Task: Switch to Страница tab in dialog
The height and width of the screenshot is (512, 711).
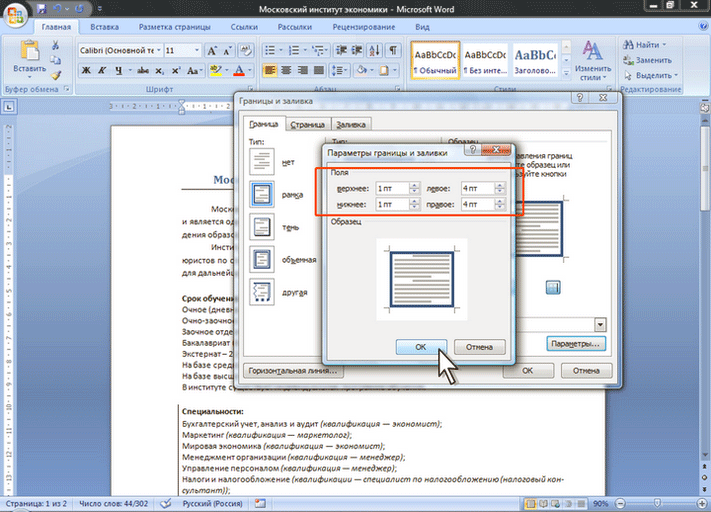Action: 307,124
